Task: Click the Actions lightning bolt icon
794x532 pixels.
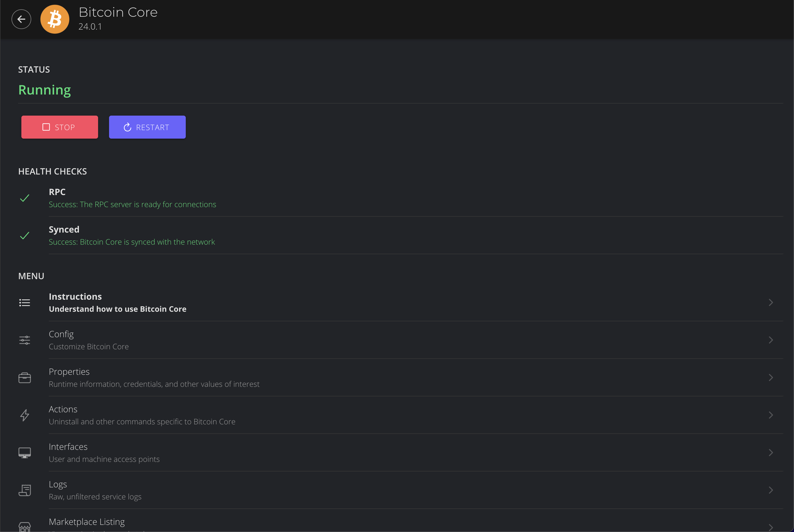Action: tap(24, 415)
